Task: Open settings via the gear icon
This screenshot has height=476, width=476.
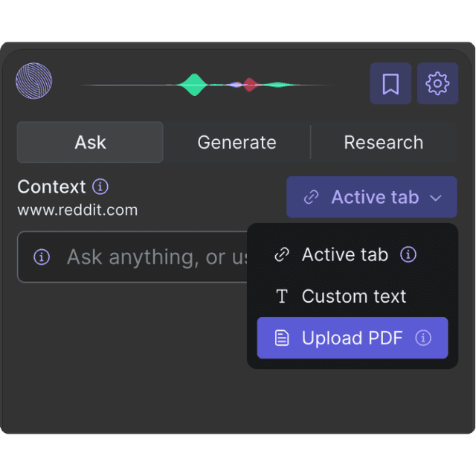Action: pos(437,84)
